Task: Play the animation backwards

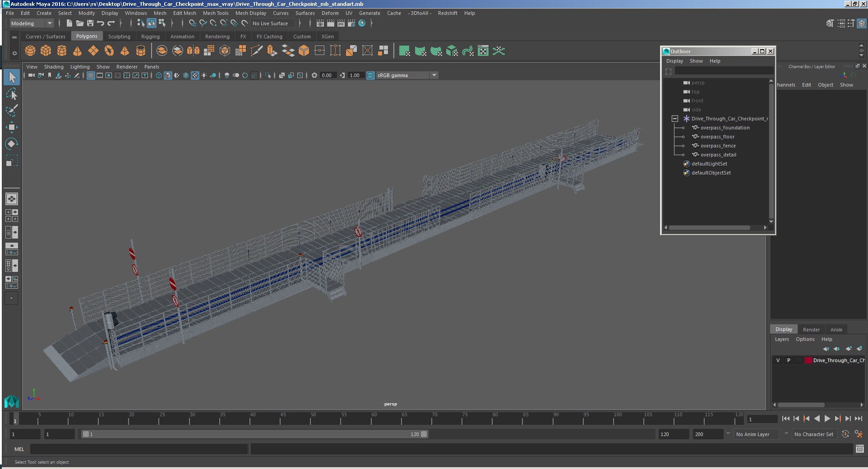Action: tap(817, 419)
